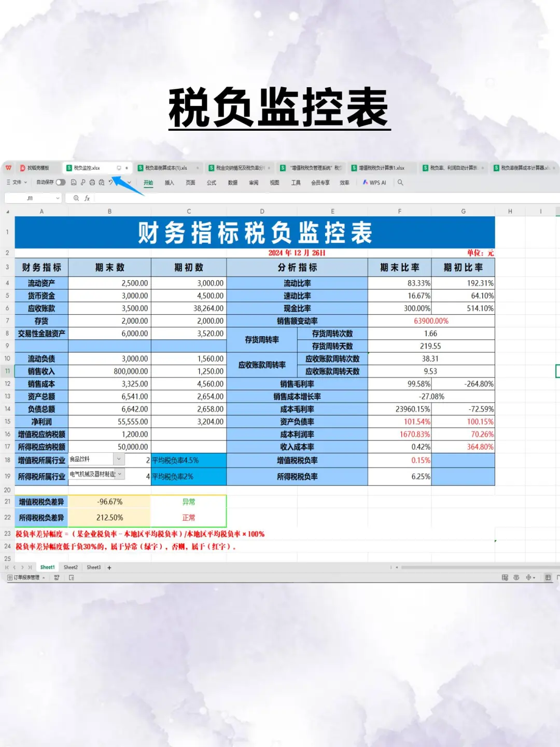Click the search magnifier in the ribbon
Screen dimensions: 560x747
coord(400,183)
